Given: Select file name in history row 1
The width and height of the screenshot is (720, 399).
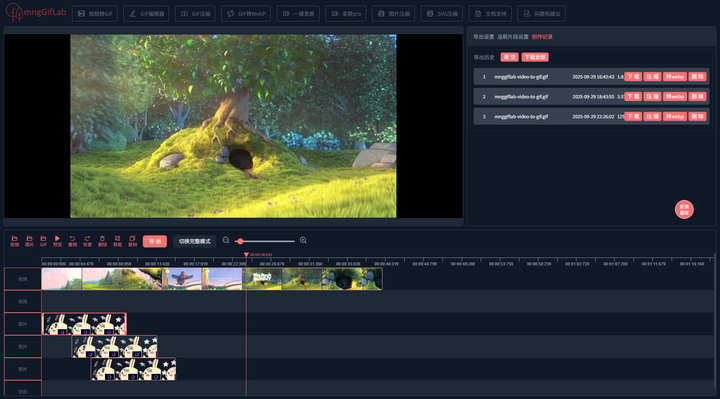Looking at the screenshot, I should 521,77.
